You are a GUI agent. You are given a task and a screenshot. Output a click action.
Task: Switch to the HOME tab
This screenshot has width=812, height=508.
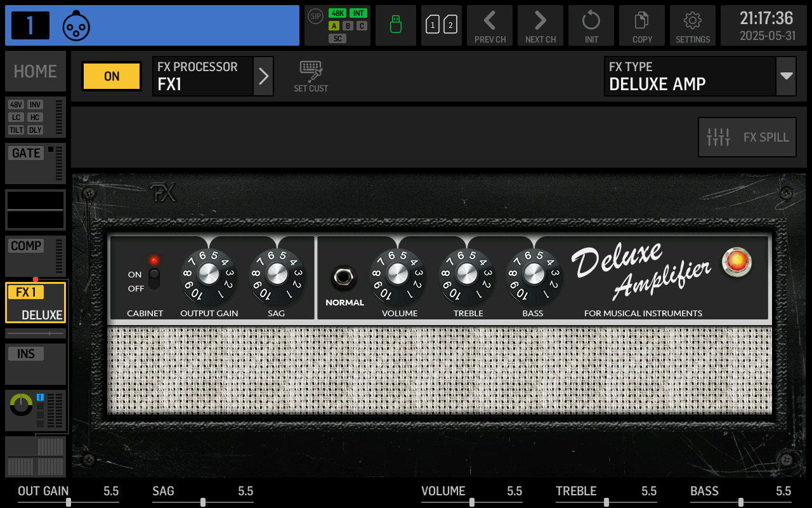point(35,71)
